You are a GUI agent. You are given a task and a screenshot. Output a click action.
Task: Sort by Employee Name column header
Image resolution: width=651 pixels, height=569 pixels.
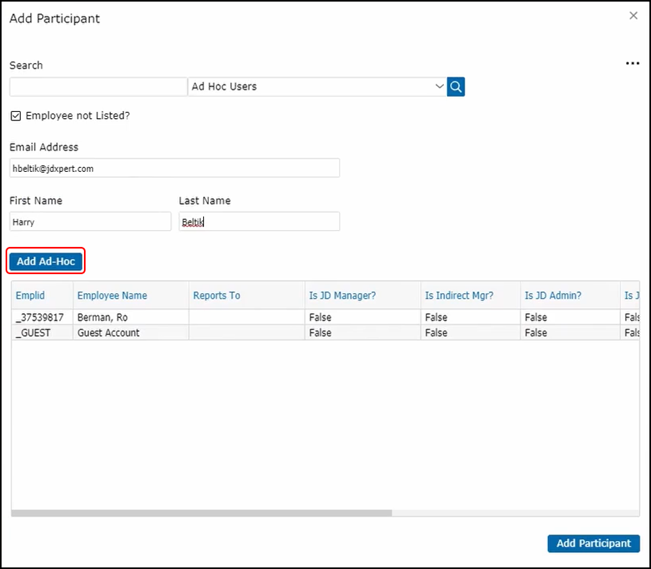[112, 296]
